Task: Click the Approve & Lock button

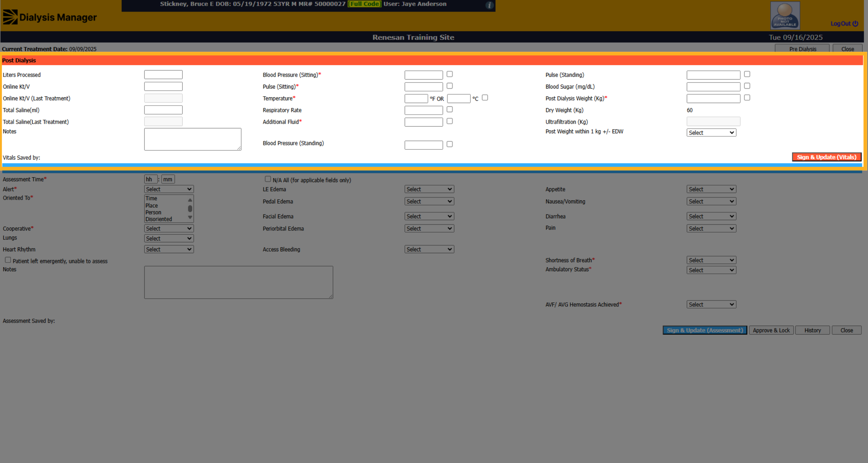Action: 771,330
